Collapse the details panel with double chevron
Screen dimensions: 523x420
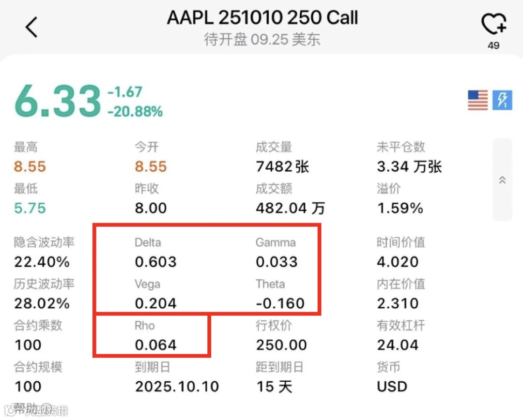pyautogui.click(x=502, y=180)
